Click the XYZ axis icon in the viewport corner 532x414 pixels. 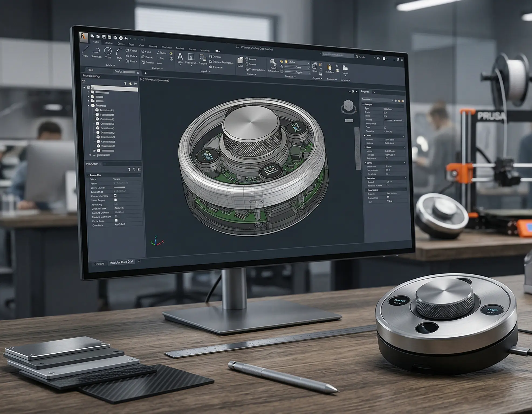tap(157, 241)
